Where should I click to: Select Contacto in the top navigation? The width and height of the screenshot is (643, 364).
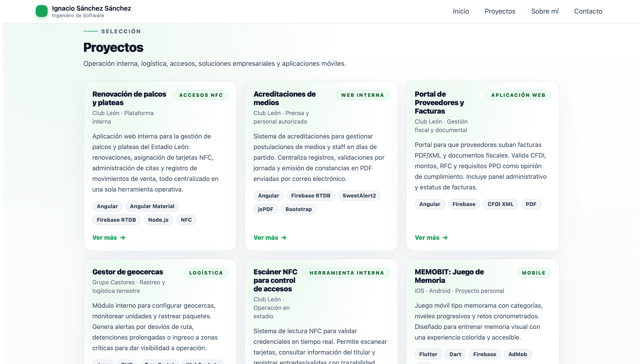coord(588,11)
